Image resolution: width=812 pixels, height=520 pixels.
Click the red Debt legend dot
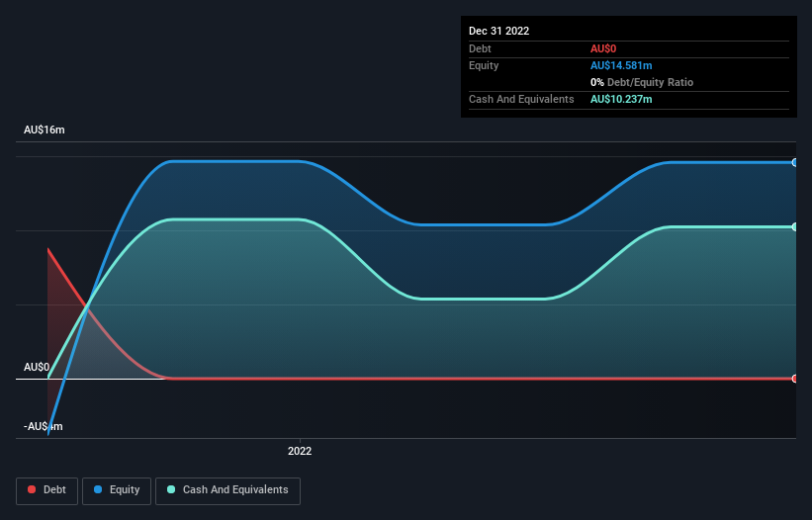coord(32,489)
